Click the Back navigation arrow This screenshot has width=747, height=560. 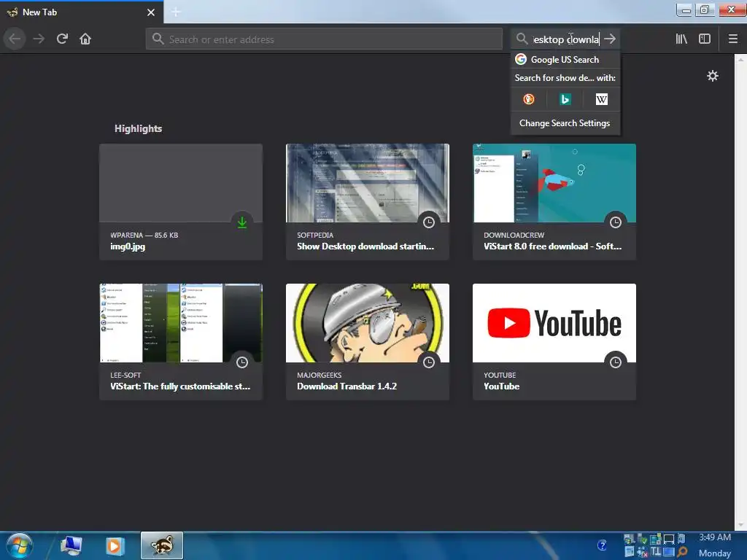pos(15,39)
